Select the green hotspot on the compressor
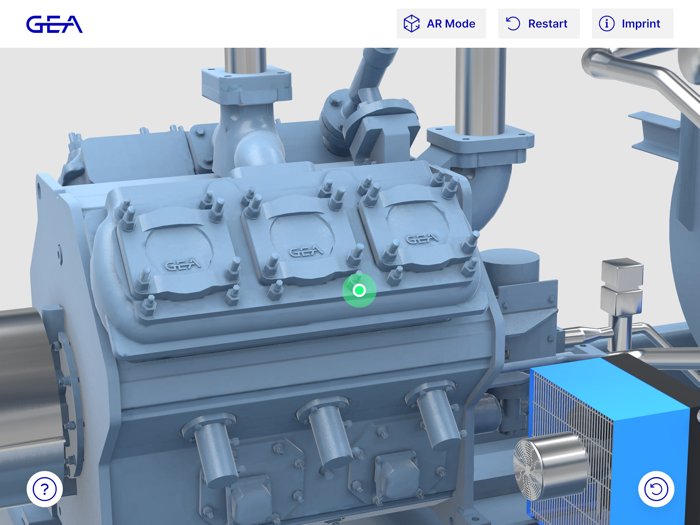The height and width of the screenshot is (525, 700). coord(359,291)
